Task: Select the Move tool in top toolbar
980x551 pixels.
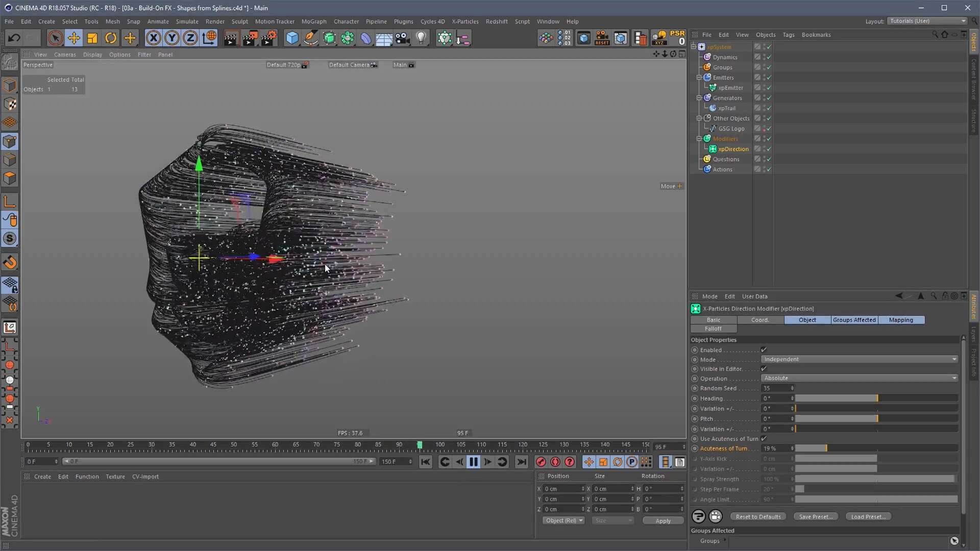Action: coord(73,38)
